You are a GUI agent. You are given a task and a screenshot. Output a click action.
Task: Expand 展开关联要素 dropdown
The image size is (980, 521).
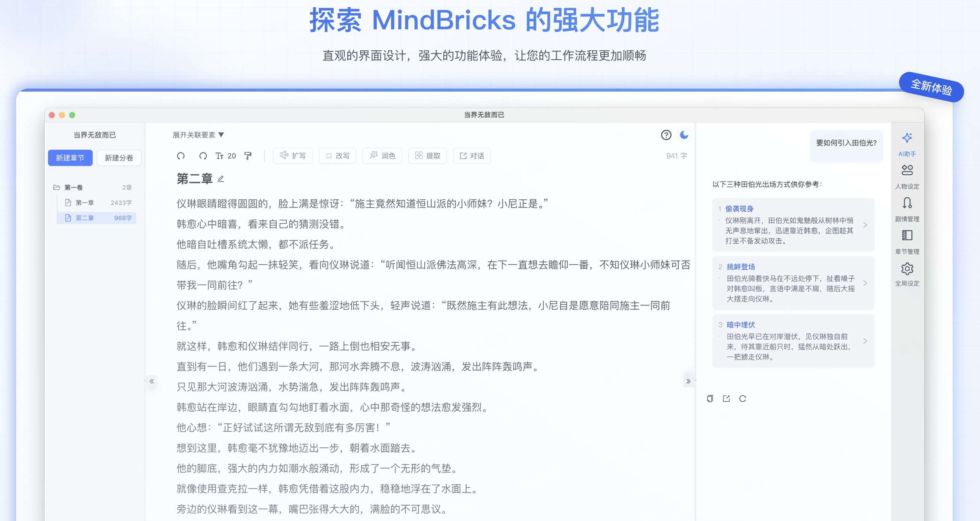(x=198, y=135)
